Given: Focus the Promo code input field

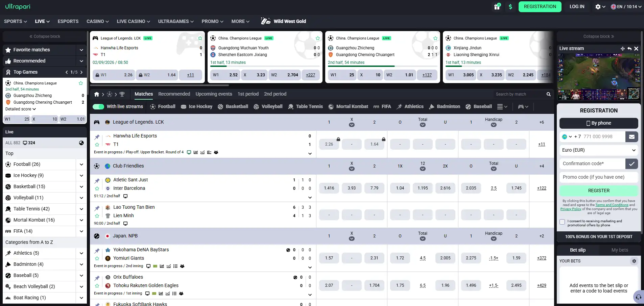Looking at the screenshot, I should [599, 177].
